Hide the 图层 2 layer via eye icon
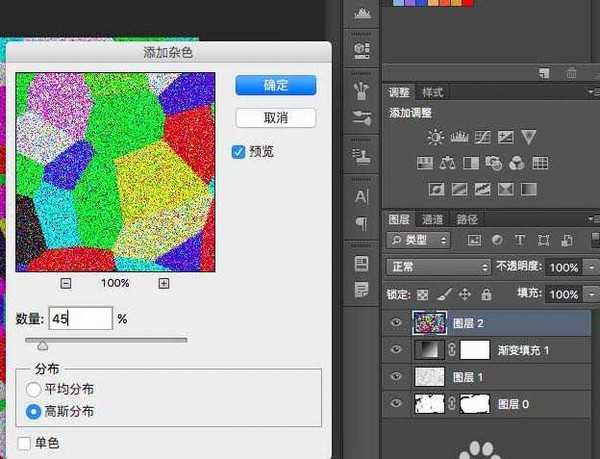Image resolution: width=600 pixels, height=459 pixels. pos(397,323)
